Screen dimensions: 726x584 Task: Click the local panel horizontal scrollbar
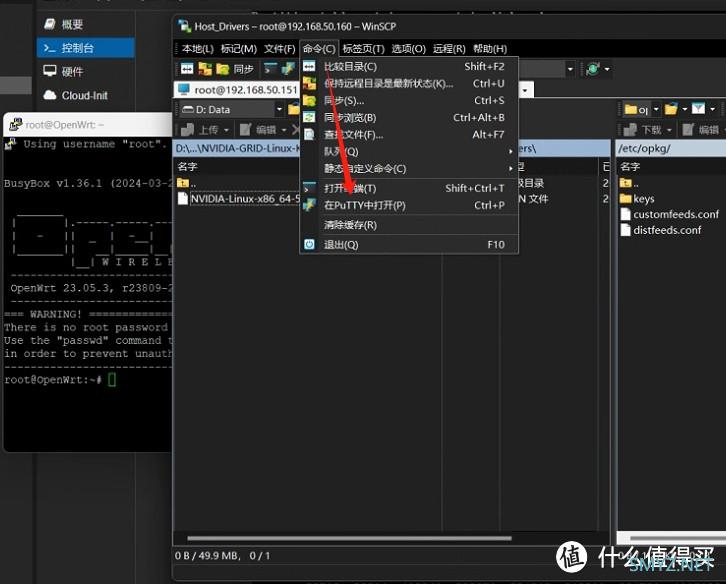coord(349,538)
